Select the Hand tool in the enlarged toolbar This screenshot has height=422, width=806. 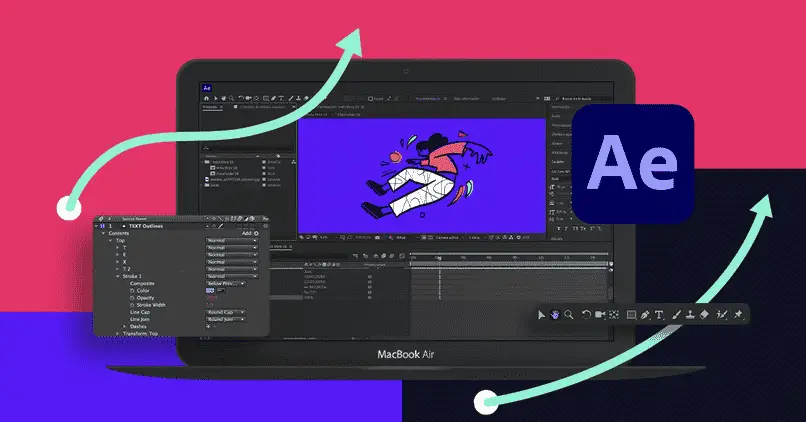click(x=555, y=315)
